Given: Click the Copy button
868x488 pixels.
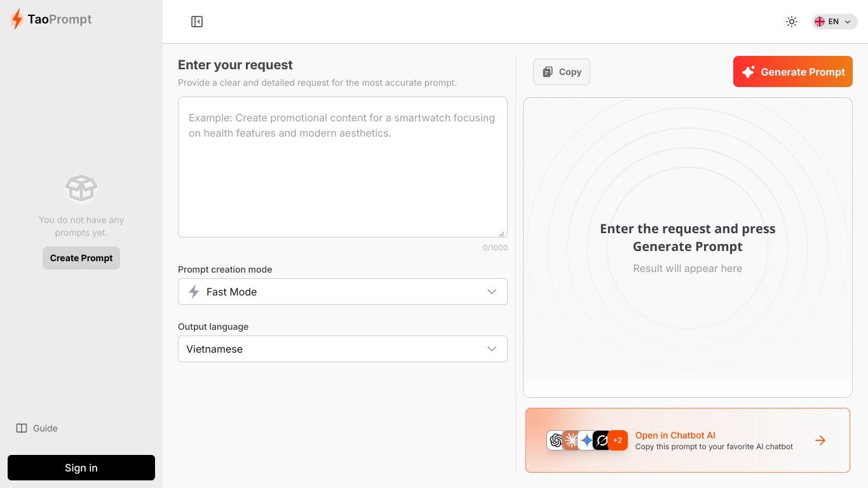Looking at the screenshot, I should [x=562, y=72].
